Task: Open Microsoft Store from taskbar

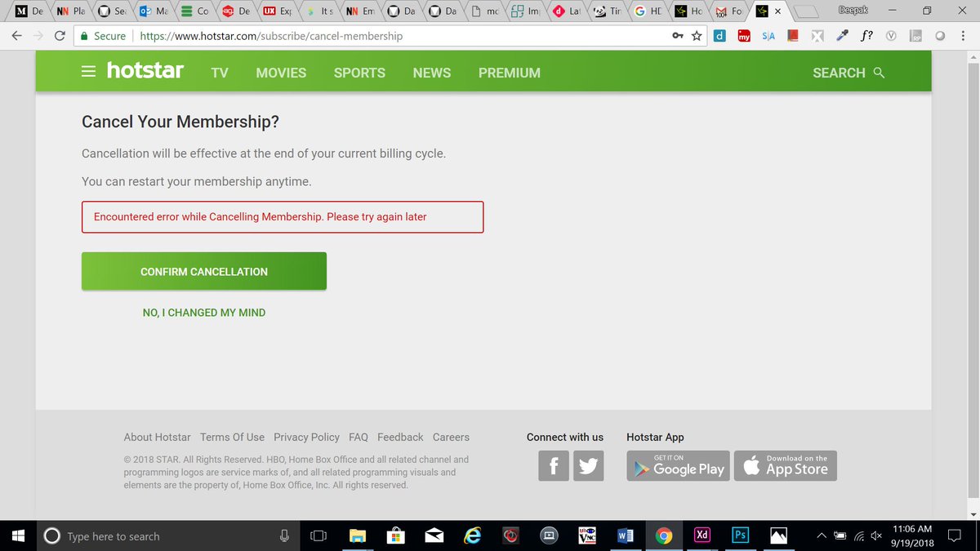Action: [396, 535]
